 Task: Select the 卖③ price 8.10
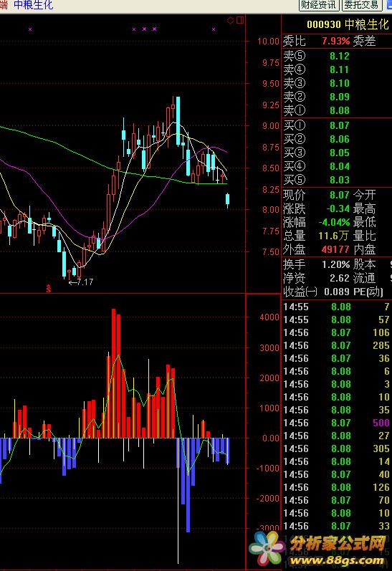click(340, 83)
